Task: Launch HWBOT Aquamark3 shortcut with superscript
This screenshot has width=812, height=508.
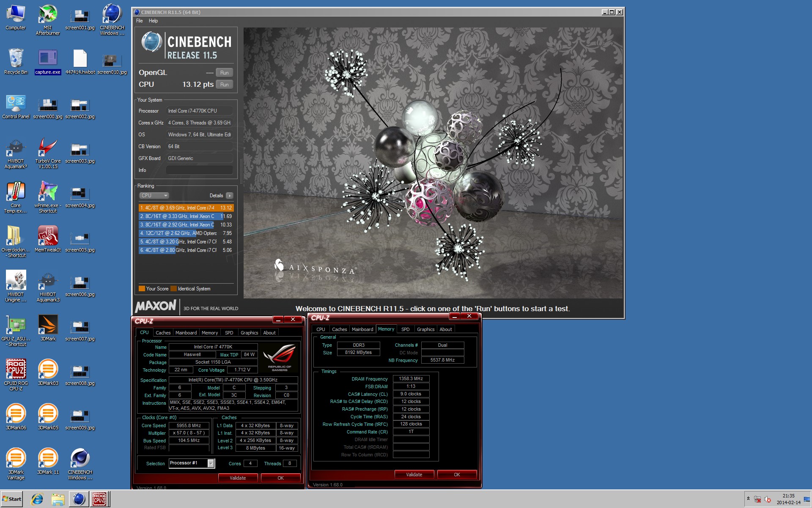Action: tap(16, 154)
